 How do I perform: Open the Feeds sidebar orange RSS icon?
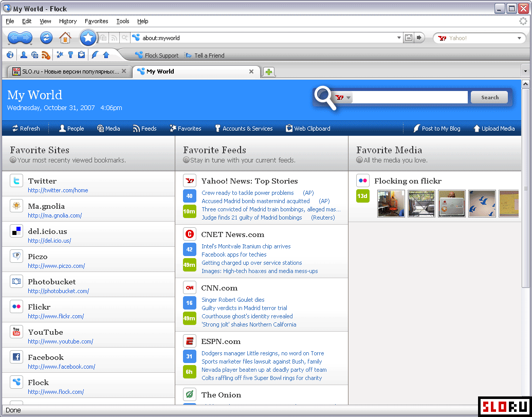point(46,55)
